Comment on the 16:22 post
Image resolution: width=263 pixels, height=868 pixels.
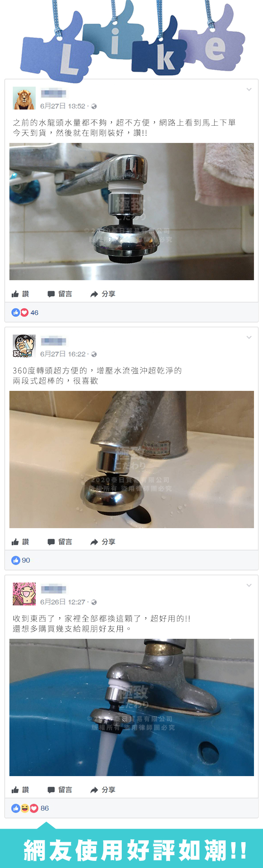(60, 542)
